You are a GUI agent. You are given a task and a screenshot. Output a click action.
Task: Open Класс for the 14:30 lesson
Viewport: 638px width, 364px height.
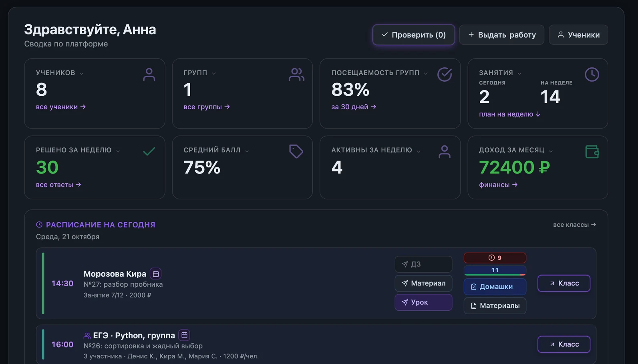pyautogui.click(x=564, y=283)
